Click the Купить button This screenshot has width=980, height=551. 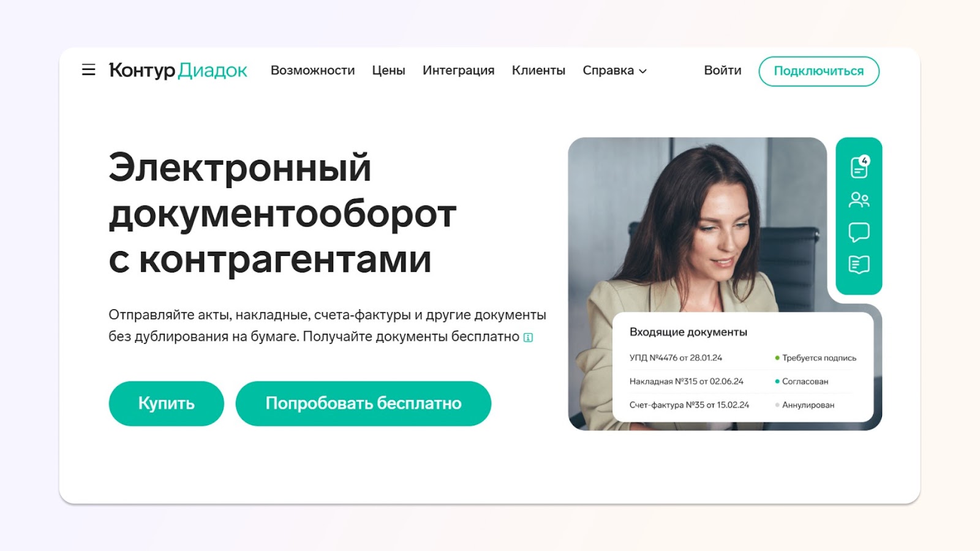(x=166, y=403)
